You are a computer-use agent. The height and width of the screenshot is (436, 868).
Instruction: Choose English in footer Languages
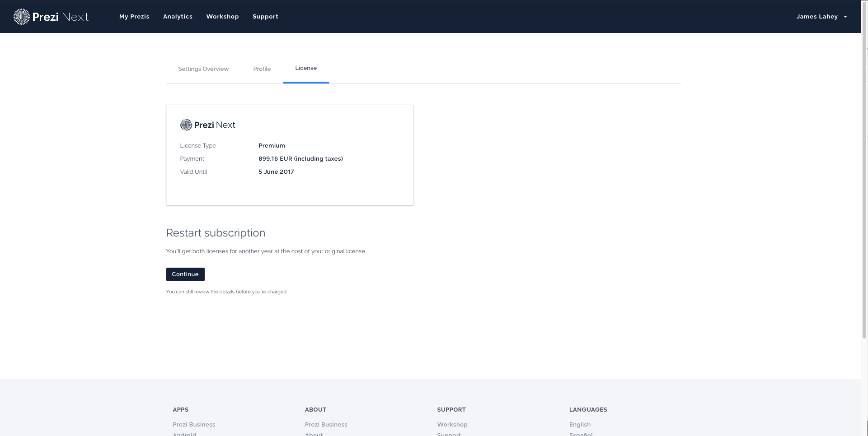point(580,425)
